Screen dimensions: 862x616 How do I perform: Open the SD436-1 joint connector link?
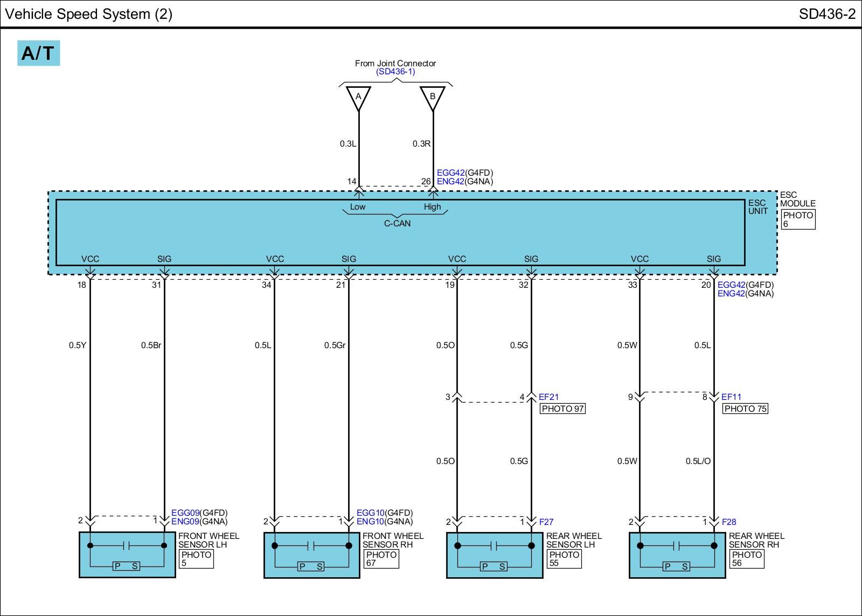click(395, 72)
